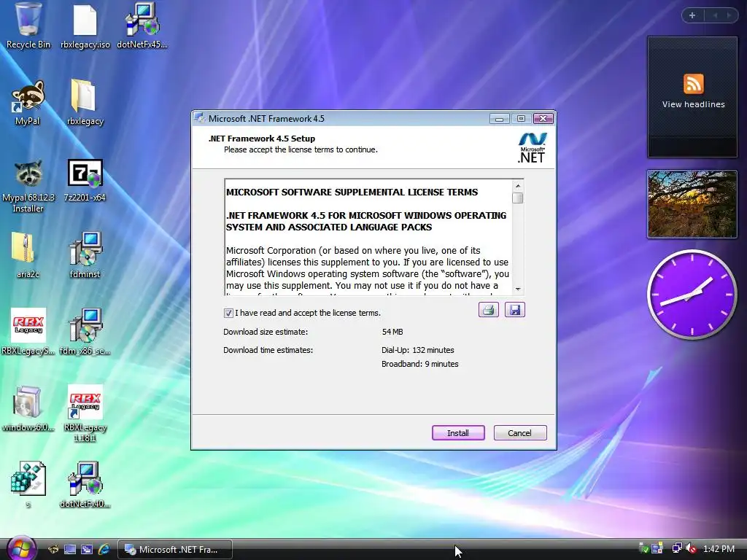This screenshot has height=560, width=747.
Task: Click the RSS feed icon in the headlines gadget
Action: [693, 85]
